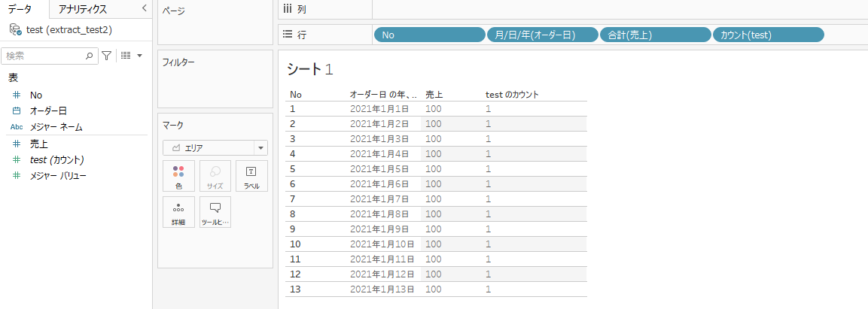Click the date cell 2021年1月8日
Viewport: 868px width, 309px height.
pos(379,214)
